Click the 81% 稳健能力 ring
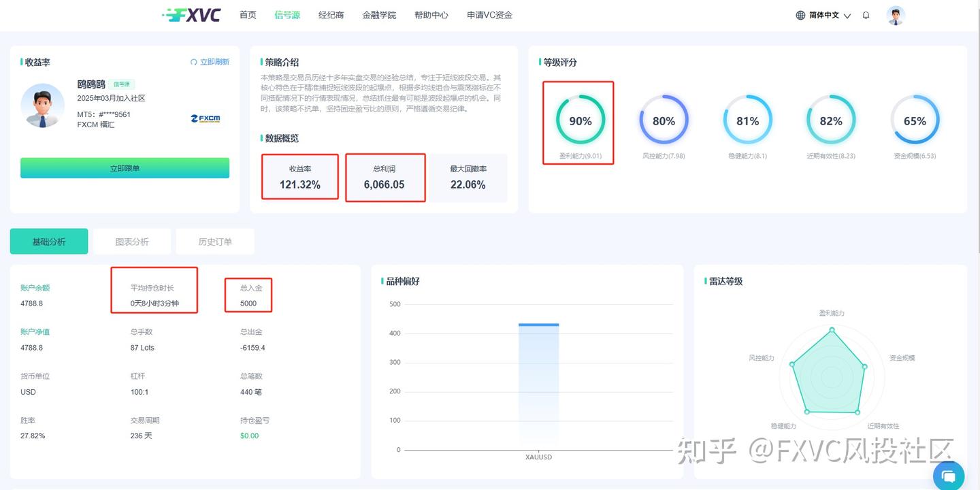The width and height of the screenshot is (980, 490). (x=747, y=120)
